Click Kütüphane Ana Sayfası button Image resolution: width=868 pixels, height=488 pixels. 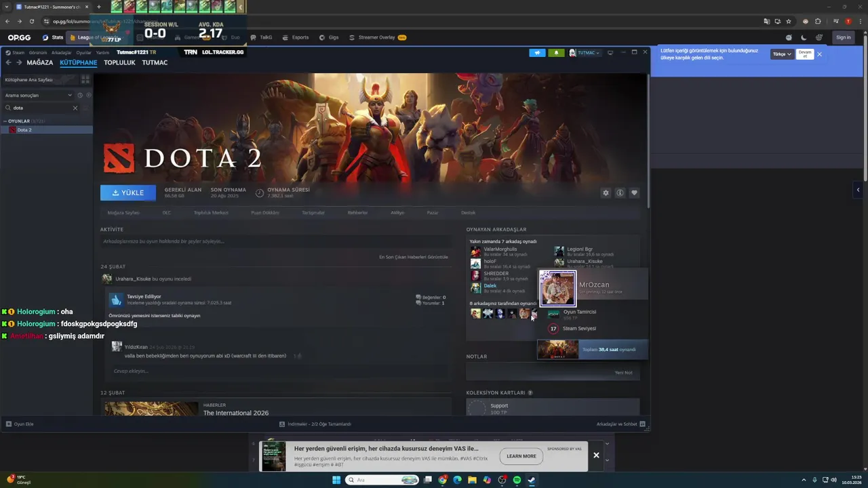coord(39,79)
